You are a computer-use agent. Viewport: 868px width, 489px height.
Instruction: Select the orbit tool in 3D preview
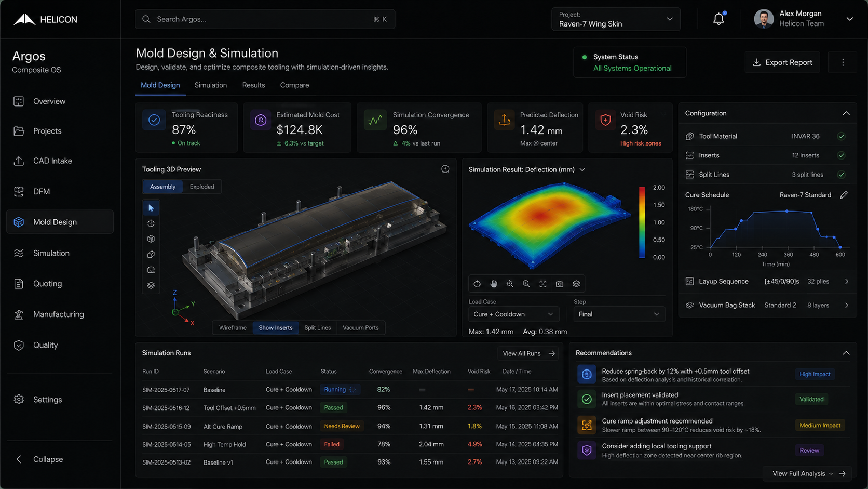[151, 223]
